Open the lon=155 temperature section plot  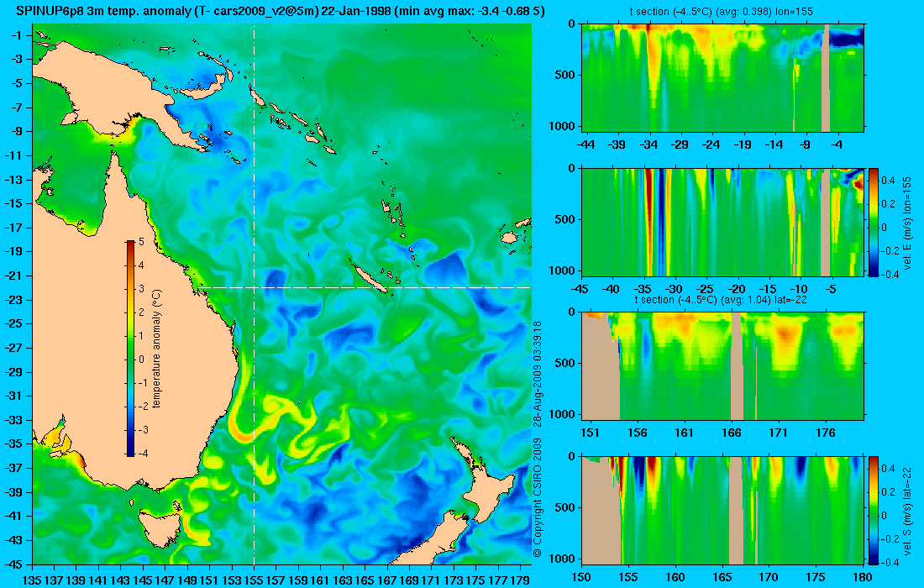point(723,78)
